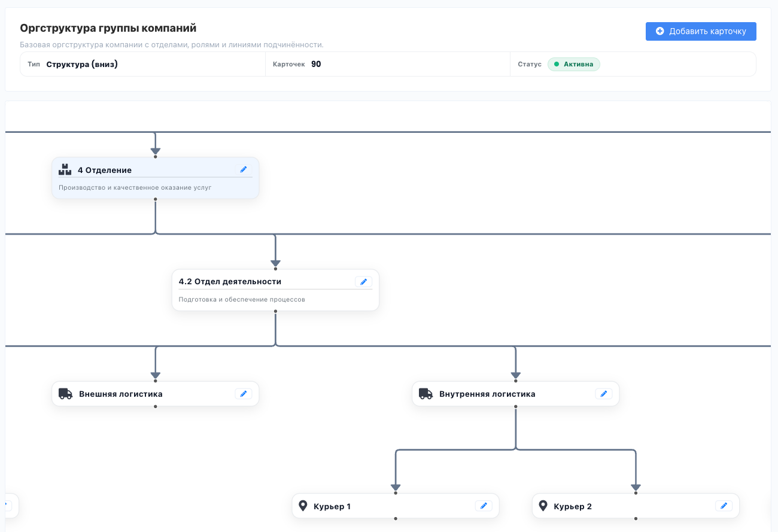Edit the 4 Отделение card
Image resolution: width=778 pixels, height=532 pixels.
click(244, 169)
